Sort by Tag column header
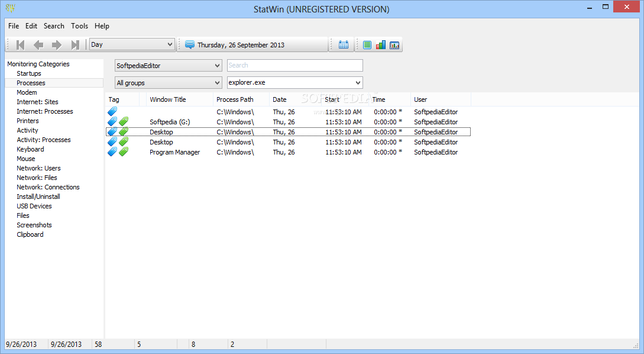 (x=122, y=99)
